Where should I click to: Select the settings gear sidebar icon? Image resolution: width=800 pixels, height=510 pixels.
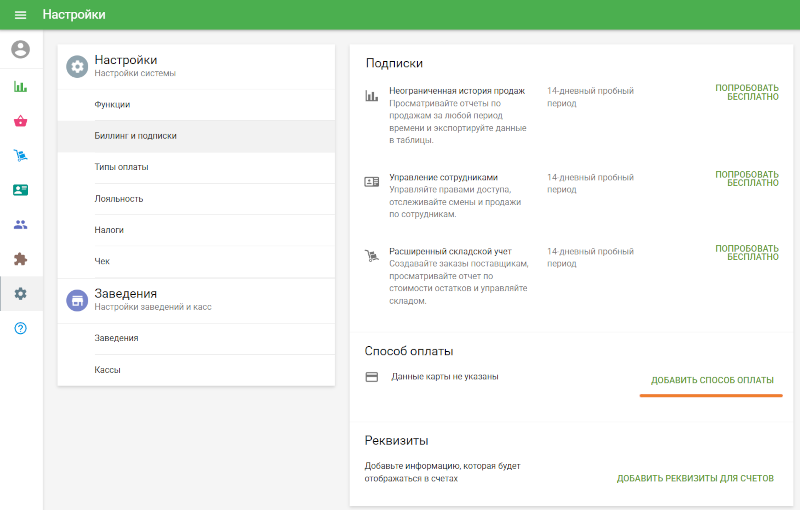tap(20, 293)
